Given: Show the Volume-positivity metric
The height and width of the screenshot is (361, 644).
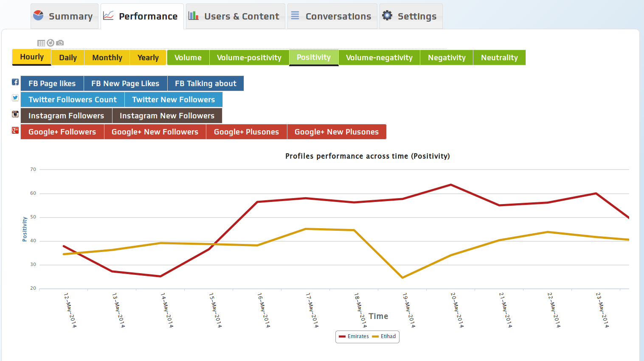Looking at the screenshot, I should [249, 58].
